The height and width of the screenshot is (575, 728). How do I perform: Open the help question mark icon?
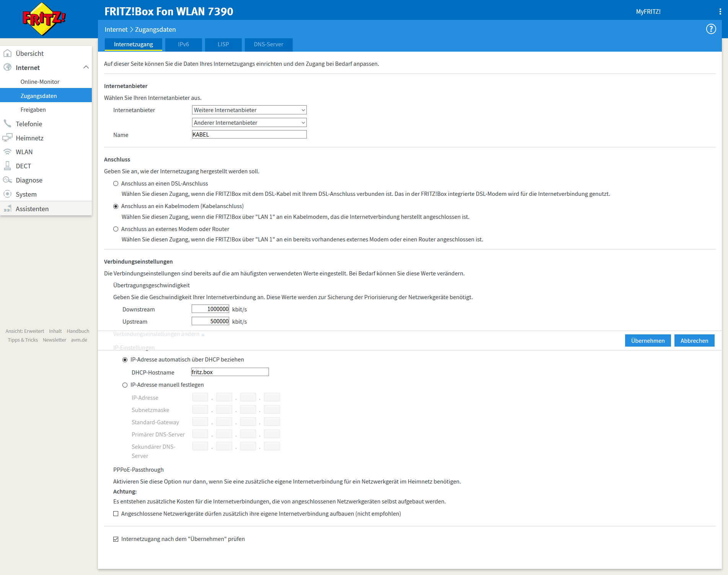pyautogui.click(x=711, y=29)
